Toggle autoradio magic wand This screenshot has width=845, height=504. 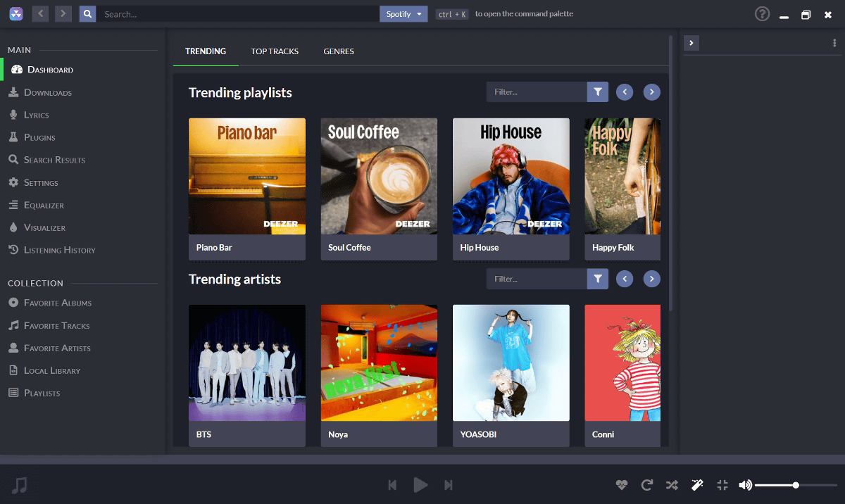point(697,485)
